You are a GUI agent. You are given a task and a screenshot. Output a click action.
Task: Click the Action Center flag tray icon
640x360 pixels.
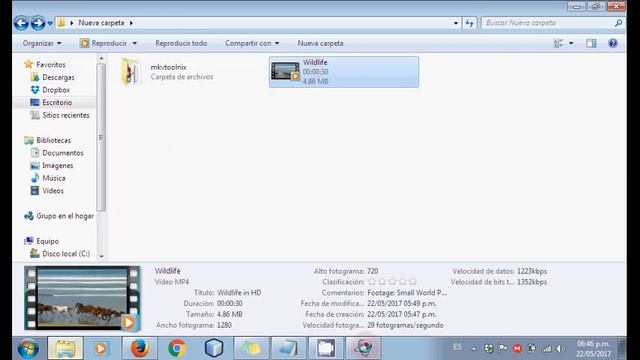(503, 348)
